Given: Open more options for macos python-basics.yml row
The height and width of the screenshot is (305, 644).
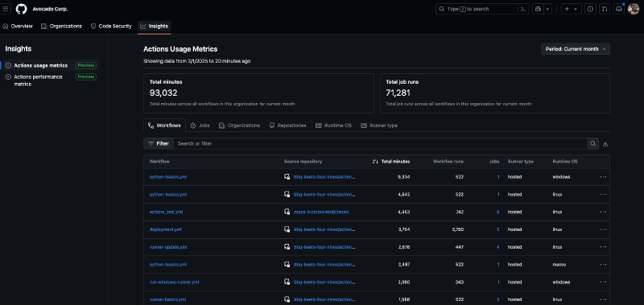Looking at the screenshot, I should pos(603,265).
